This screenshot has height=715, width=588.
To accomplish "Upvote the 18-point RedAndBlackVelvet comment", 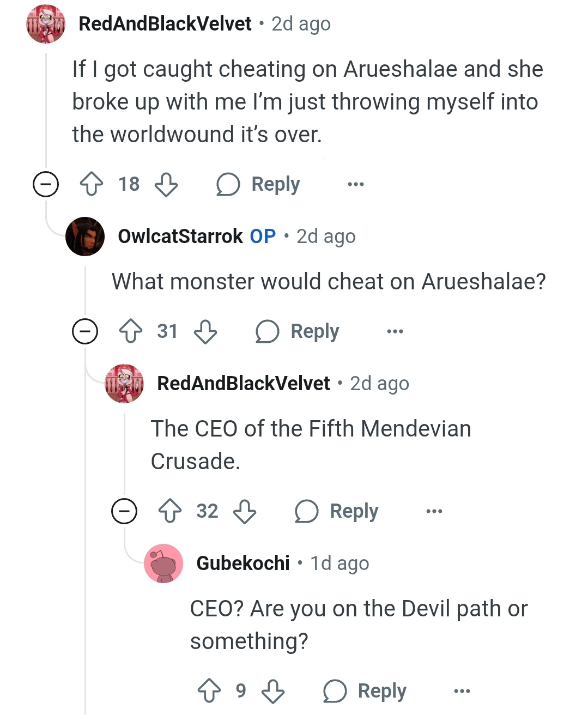I will click(92, 184).
